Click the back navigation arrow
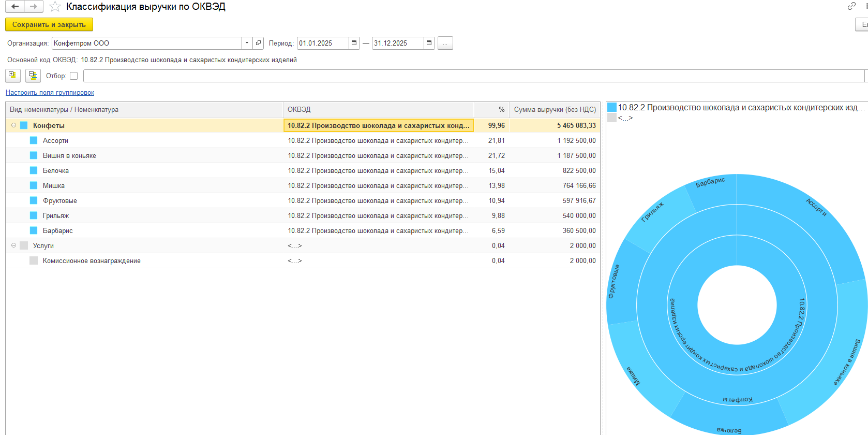This screenshot has height=435, width=868. click(15, 7)
